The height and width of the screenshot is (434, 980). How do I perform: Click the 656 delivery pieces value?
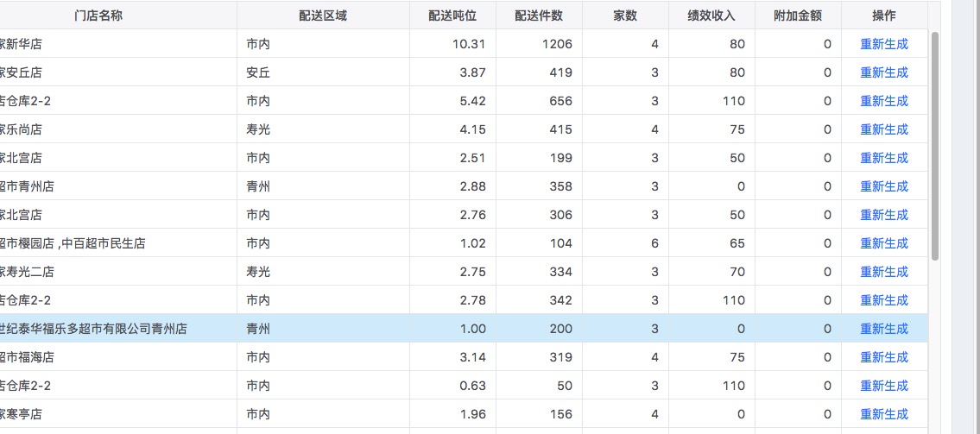click(x=560, y=101)
